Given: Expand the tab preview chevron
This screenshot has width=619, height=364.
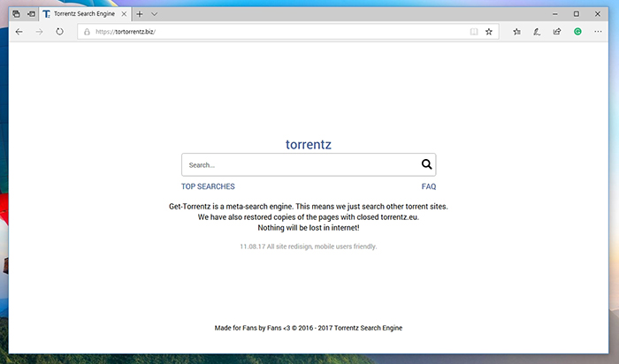Looking at the screenshot, I should pos(155,14).
